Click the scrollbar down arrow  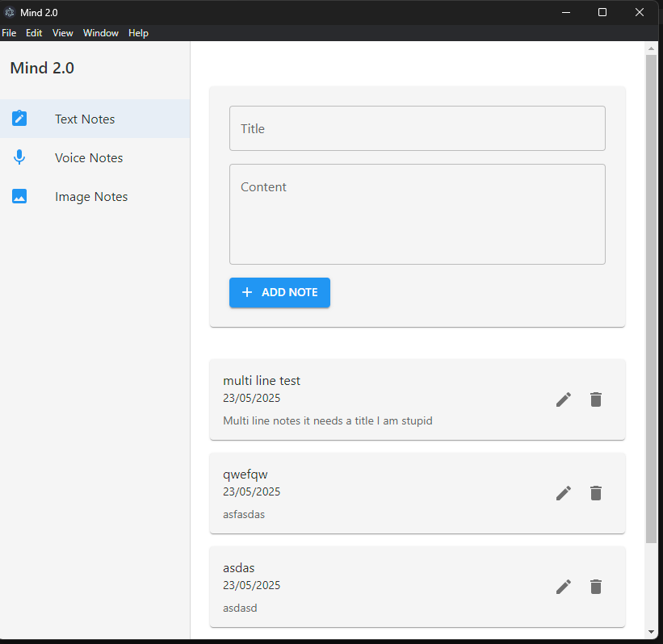click(652, 631)
